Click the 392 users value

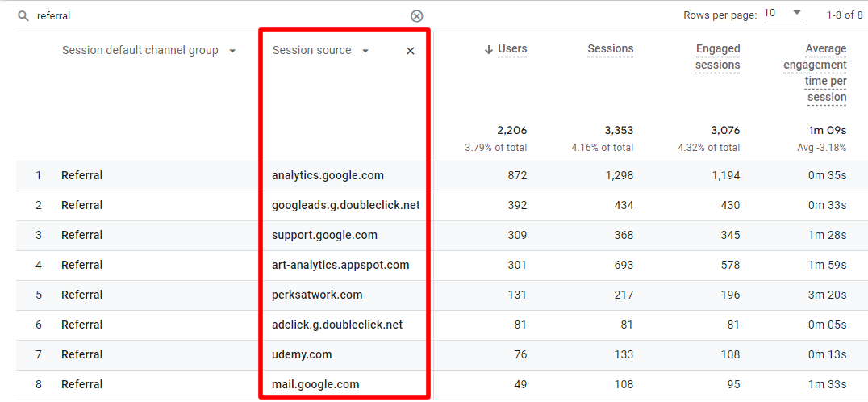tap(517, 205)
